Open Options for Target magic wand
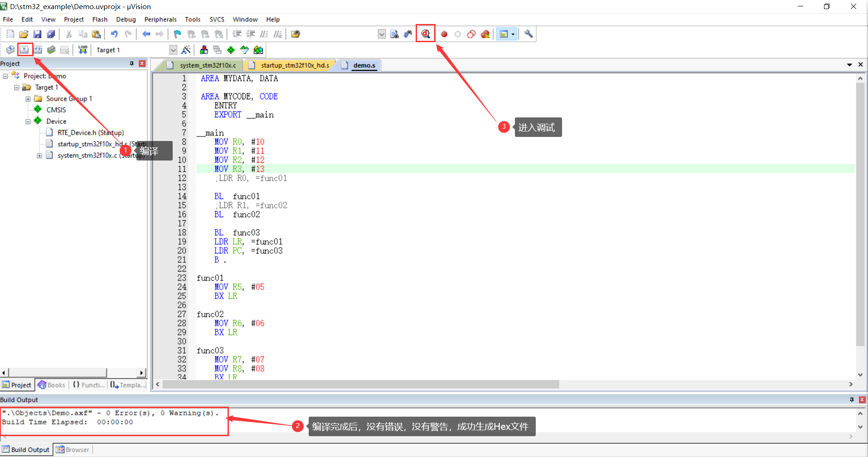868x457 pixels. click(x=186, y=50)
